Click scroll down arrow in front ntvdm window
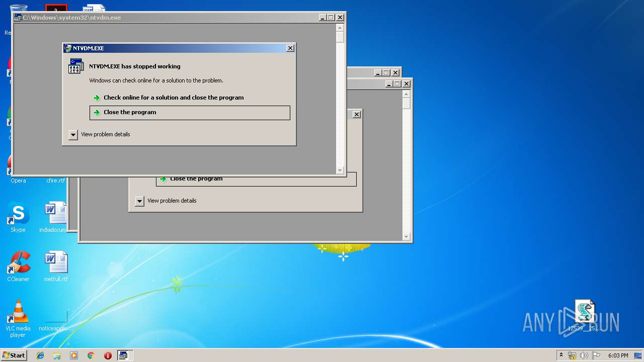The image size is (644, 362). pos(340,170)
